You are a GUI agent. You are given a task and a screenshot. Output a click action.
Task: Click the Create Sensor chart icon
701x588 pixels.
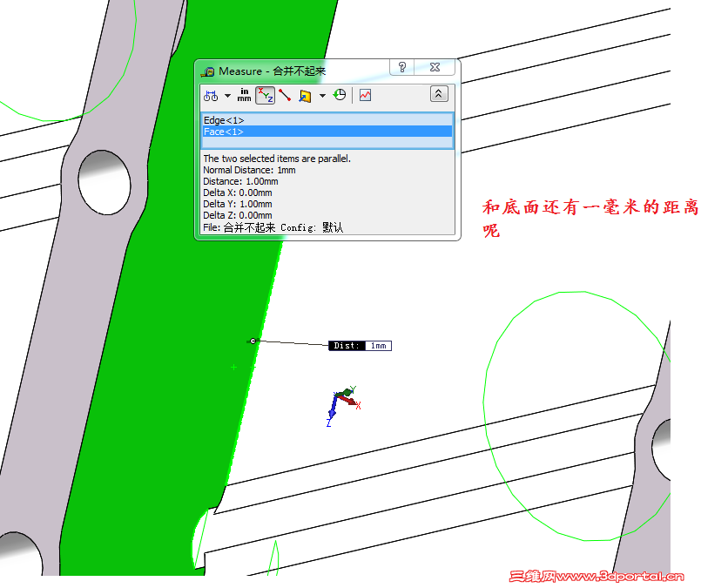(x=365, y=95)
